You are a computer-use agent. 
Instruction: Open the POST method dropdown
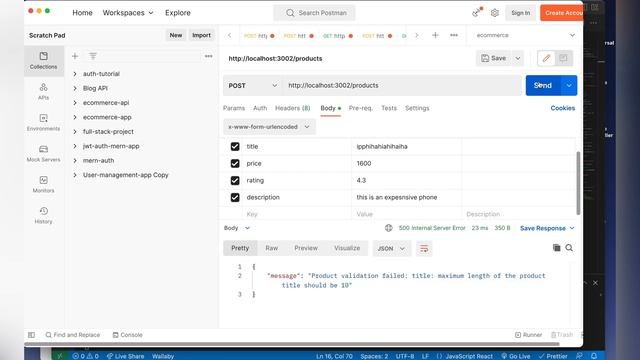pyautogui.click(x=253, y=85)
